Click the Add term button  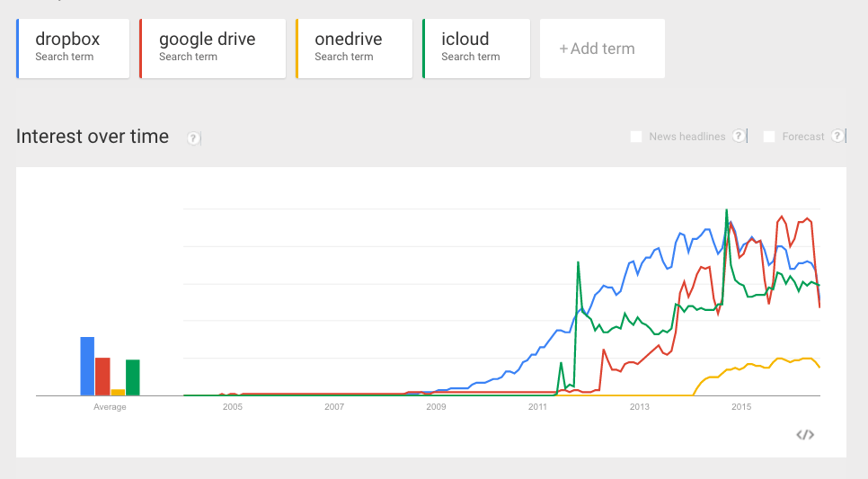tap(602, 49)
